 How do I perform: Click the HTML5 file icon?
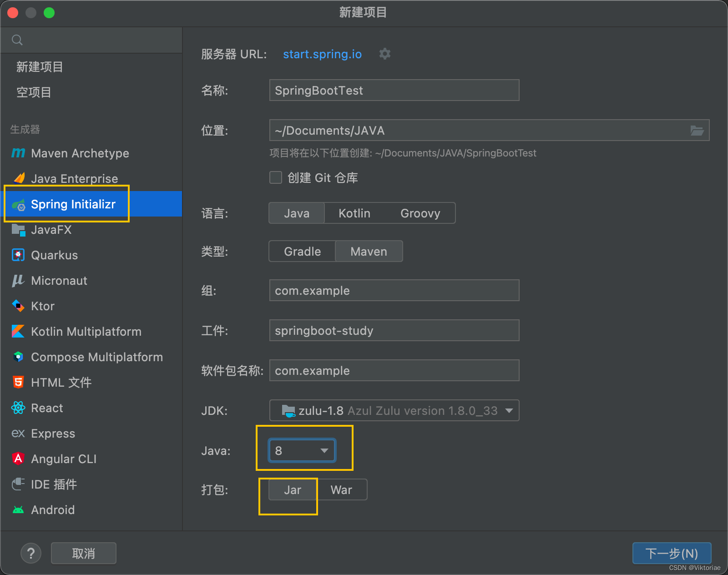pos(18,382)
